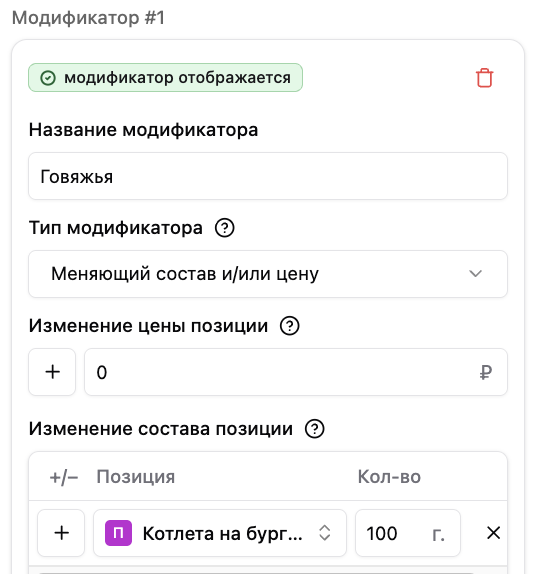Click the ruble currency symbol
534x574 pixels.
(x=486, y=373)
